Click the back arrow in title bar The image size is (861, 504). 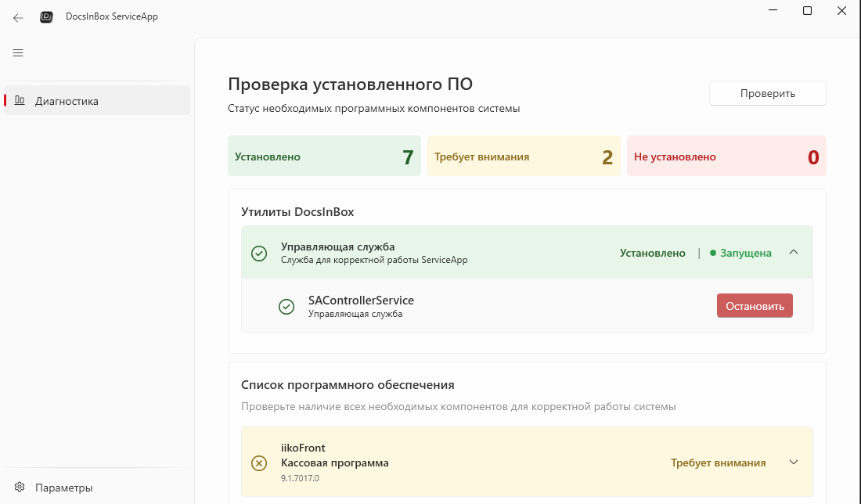18,16
